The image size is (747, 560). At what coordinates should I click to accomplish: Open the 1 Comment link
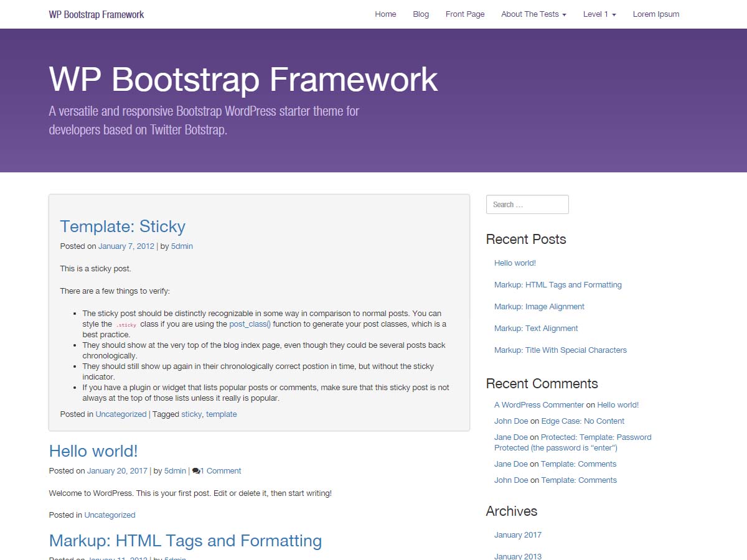tap(220, 471)
